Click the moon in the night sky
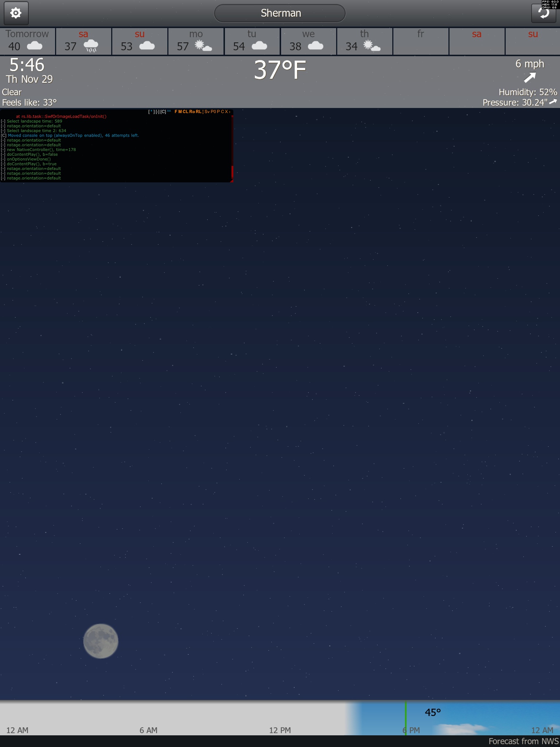 101,641
